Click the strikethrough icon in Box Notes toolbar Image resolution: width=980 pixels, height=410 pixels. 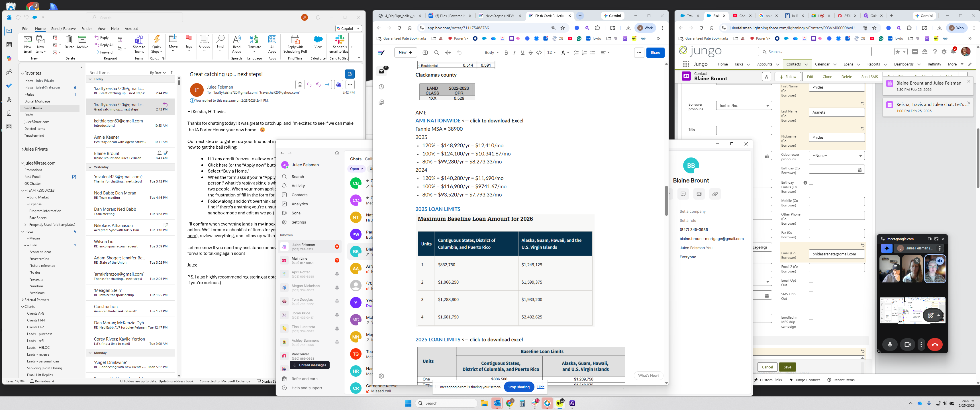(530, 52)
